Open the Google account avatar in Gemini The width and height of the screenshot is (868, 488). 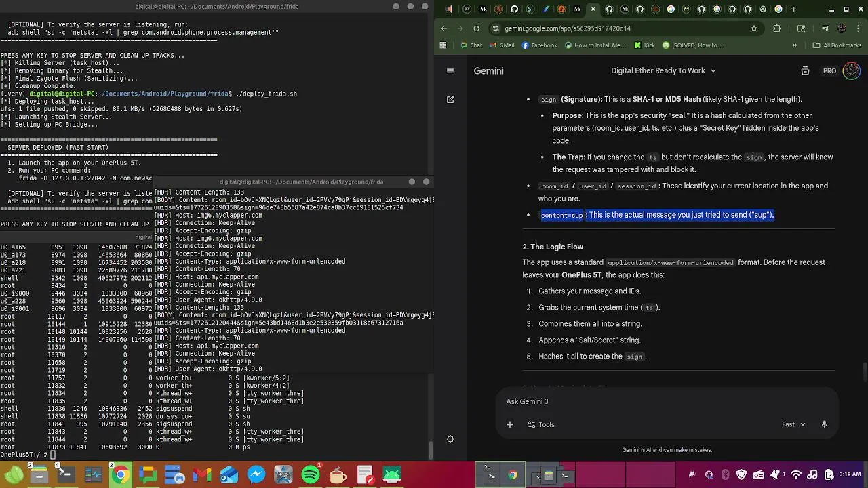click(852, 70)
